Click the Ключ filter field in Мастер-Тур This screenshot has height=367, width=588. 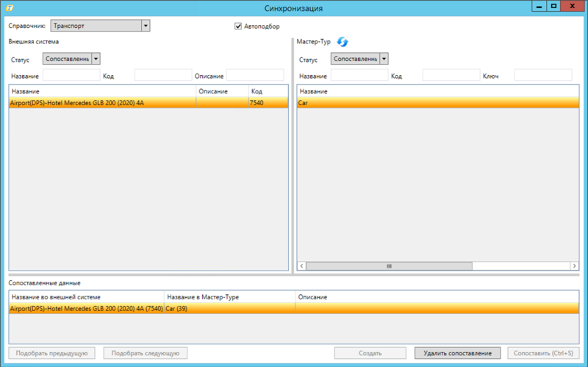click(x=542, y=76)
